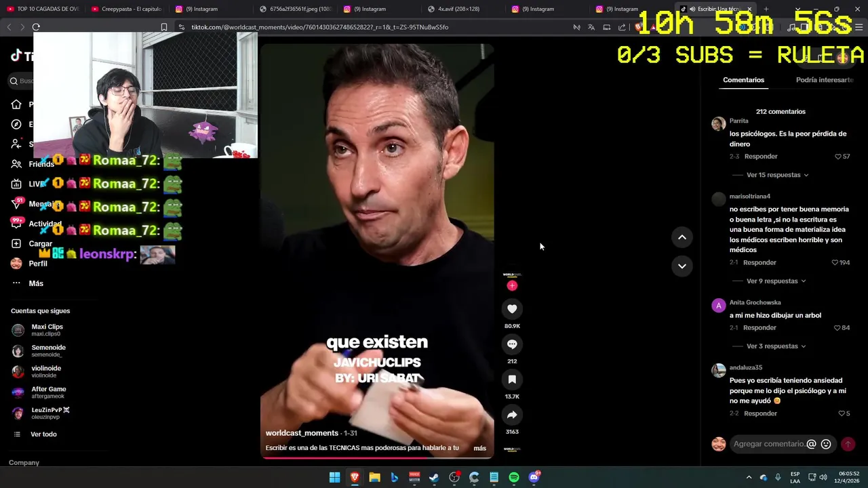868x488 pixels.
Task: Open the new tab plus button
Action: 766,9
